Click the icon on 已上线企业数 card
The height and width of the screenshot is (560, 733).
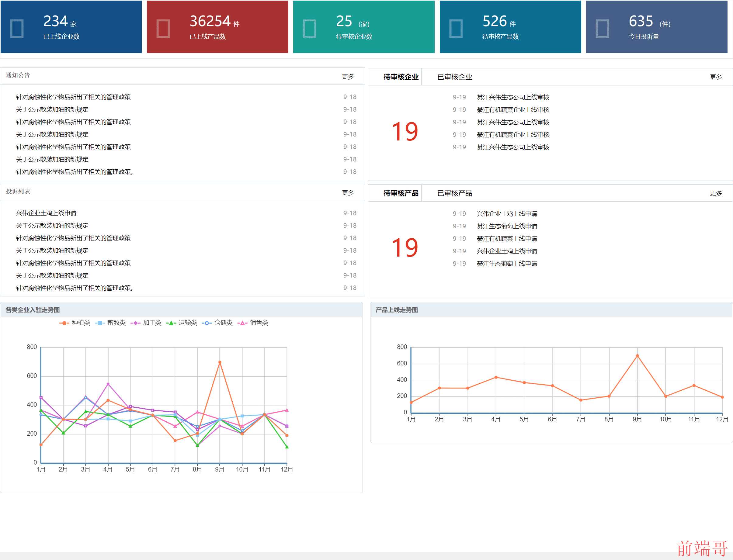click(17, 29)
